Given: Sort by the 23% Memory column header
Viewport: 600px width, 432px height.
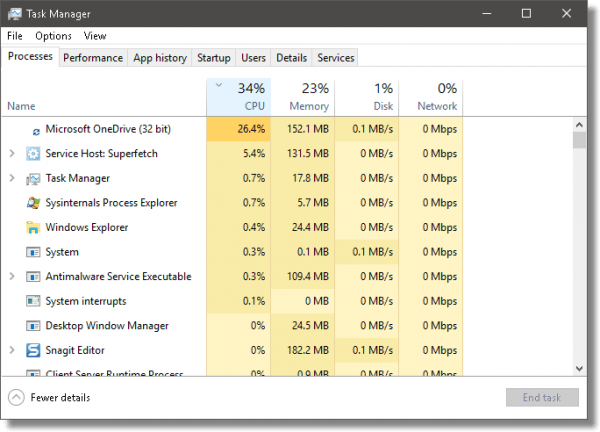Looking at the screenshot, I should pyautogui.click(x=303, y=97).
